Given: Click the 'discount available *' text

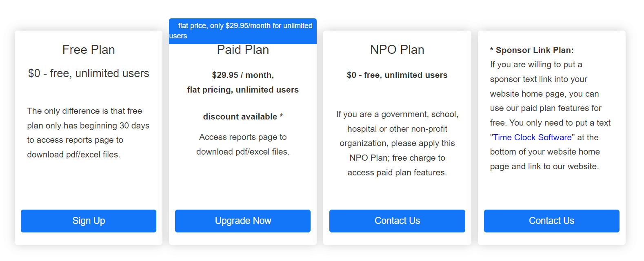Looking at the screenshot, I should pyautogui.click(x=243, y=117).
